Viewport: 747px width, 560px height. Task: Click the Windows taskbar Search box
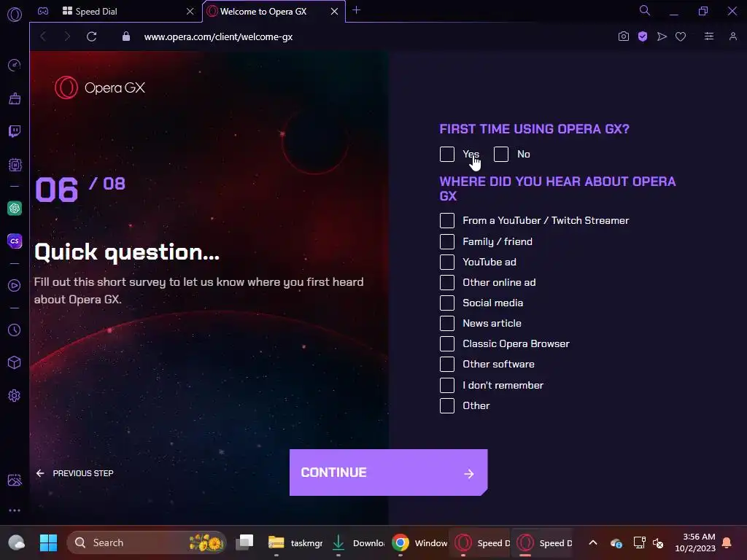[x=146, y=542]
